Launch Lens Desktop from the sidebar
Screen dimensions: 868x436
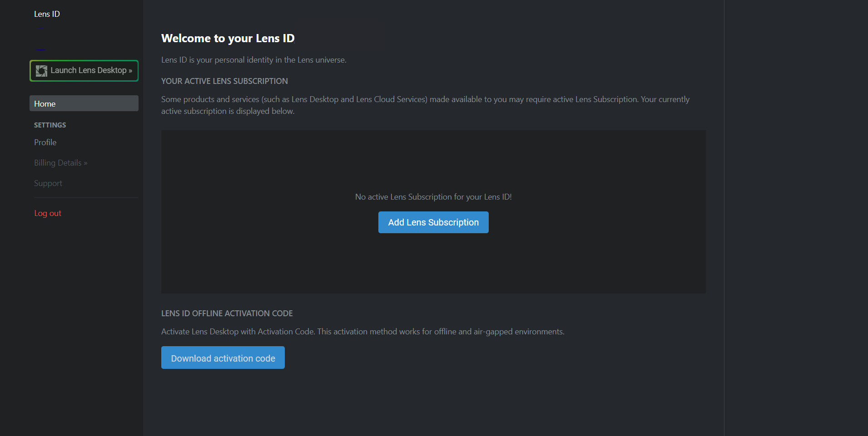[x=84, y=70]
